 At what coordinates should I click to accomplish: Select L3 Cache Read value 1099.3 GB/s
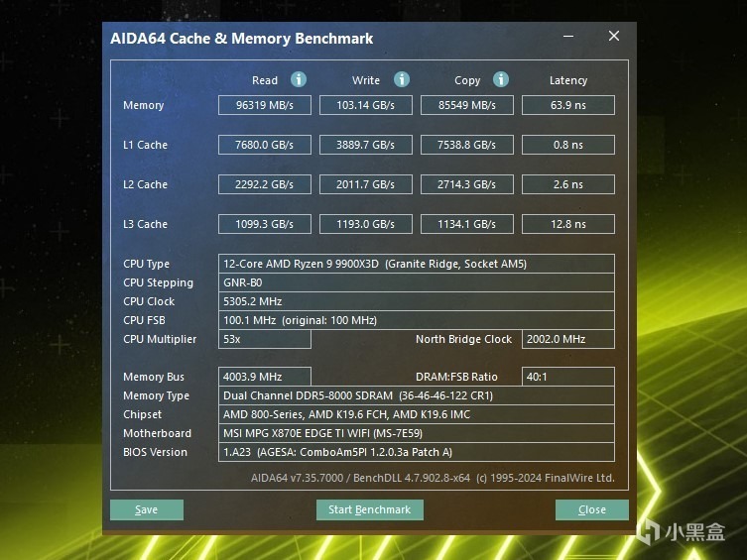pos(265,224)
